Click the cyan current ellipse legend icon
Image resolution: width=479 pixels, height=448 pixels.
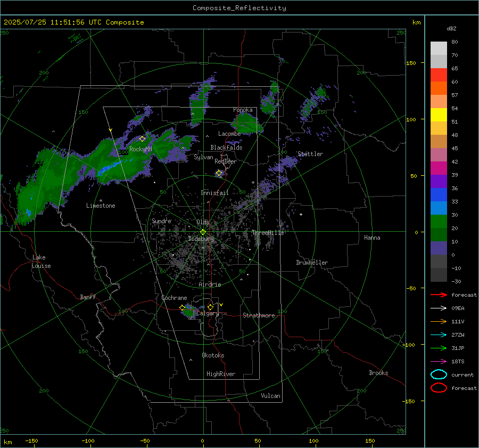point(439,374)
